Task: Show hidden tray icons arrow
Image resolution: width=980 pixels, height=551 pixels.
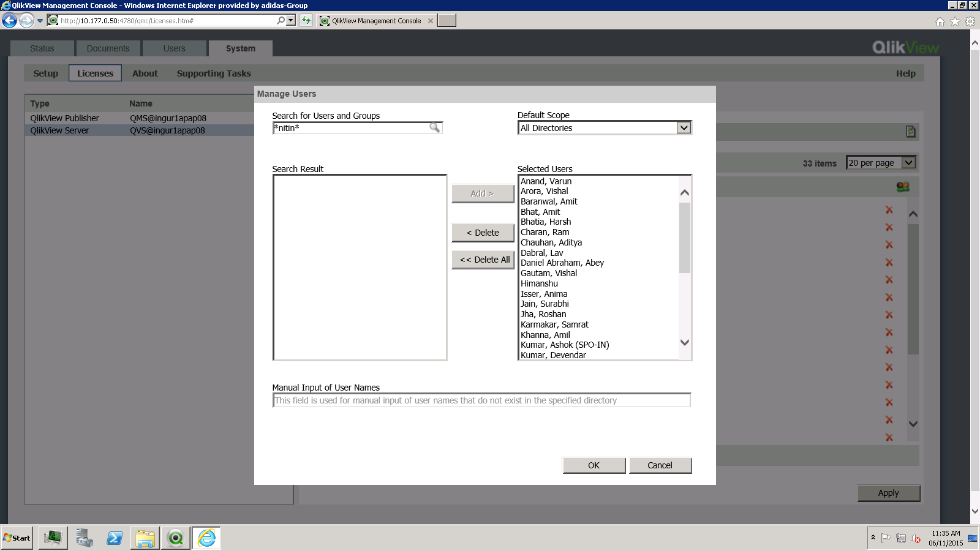Action: [873, 538]
